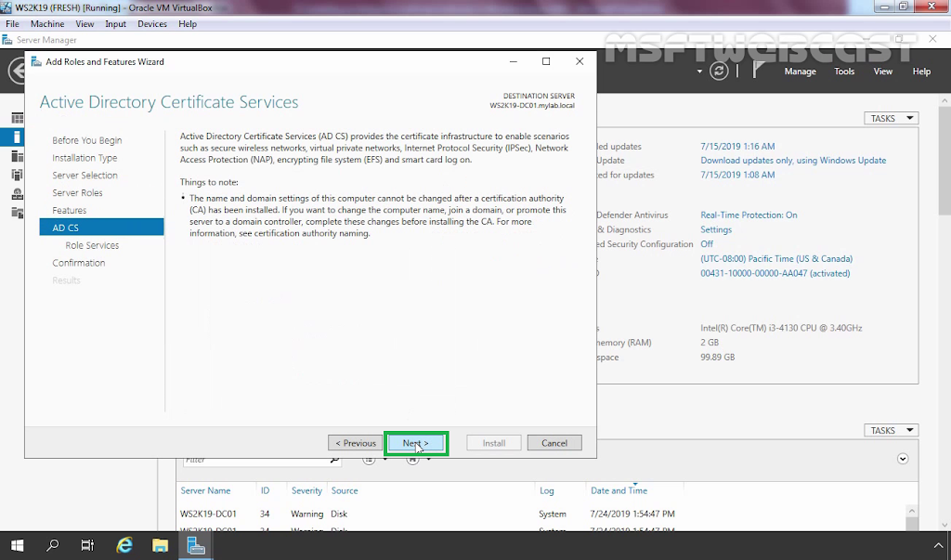
Task: Select the Installation Type step
Action: coord(85,158)
